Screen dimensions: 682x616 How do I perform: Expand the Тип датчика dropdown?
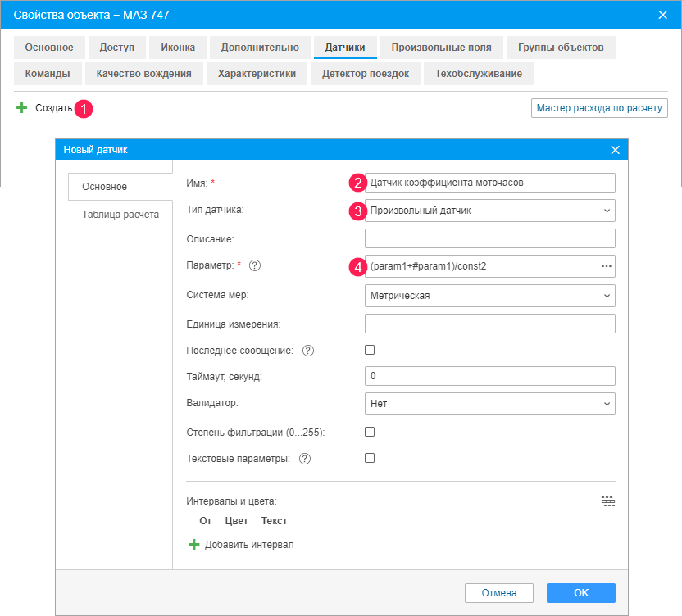pos(489,211)
